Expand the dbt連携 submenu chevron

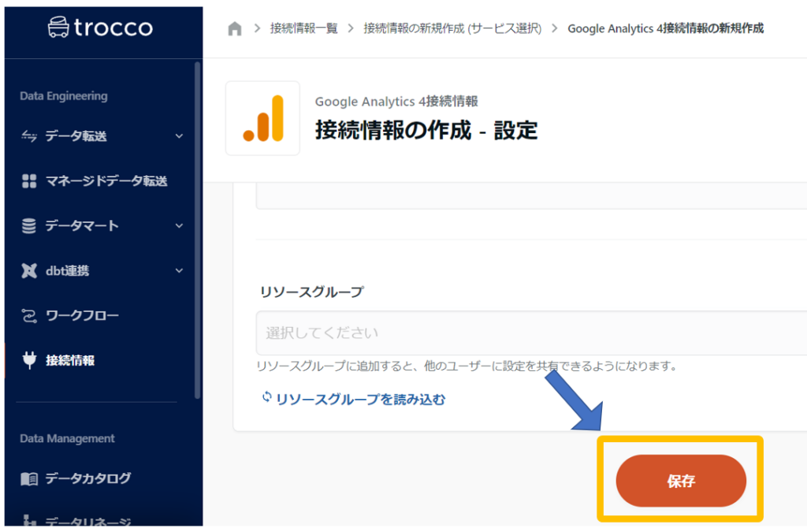179,271
